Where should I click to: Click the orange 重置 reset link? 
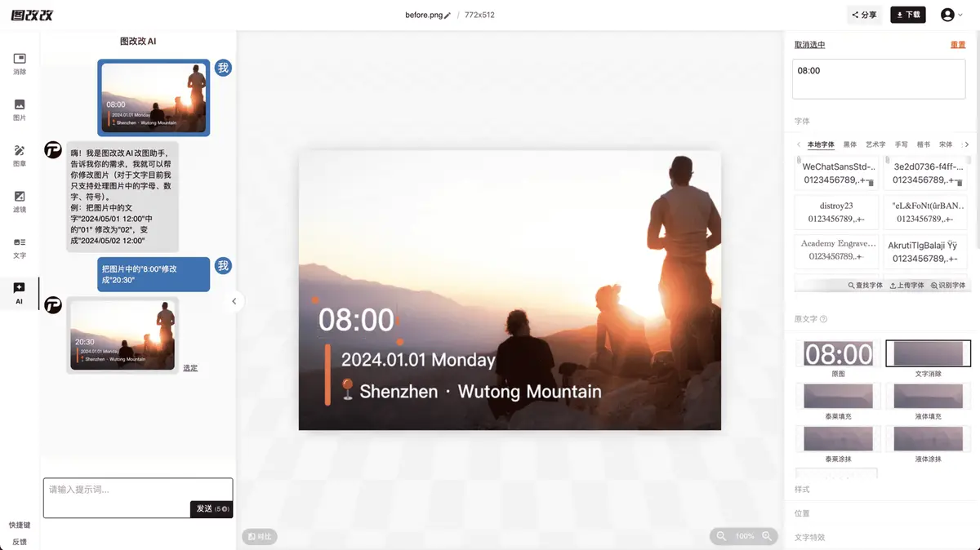[x=958, y=45]
